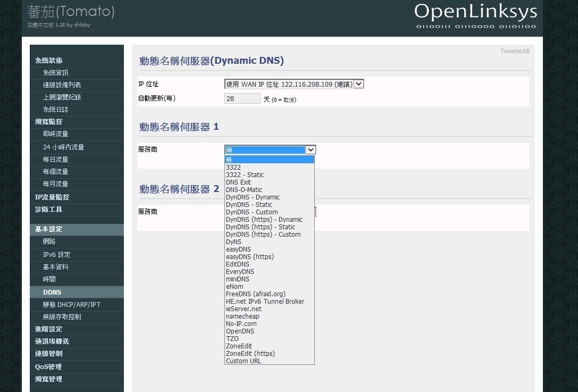This screenshot has width=578, height=392.
Task: Select ieServer.net provider
Action: 270,309
